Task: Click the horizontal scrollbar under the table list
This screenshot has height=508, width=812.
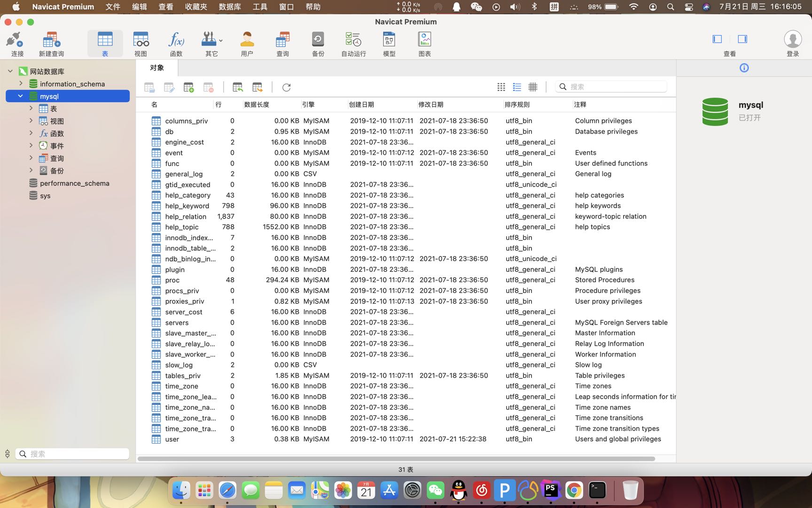Action: coord(396,459)
